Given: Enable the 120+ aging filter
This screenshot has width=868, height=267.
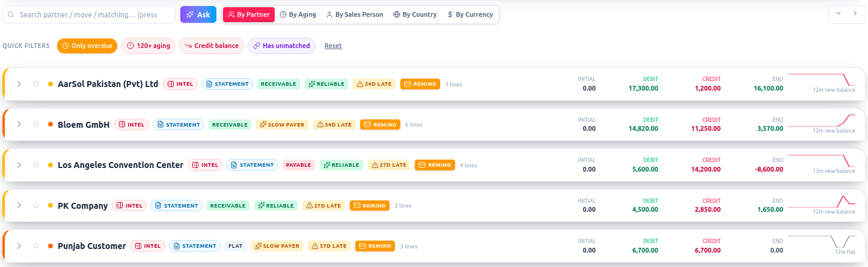Looking at the screenshot, I should [148, 46].
